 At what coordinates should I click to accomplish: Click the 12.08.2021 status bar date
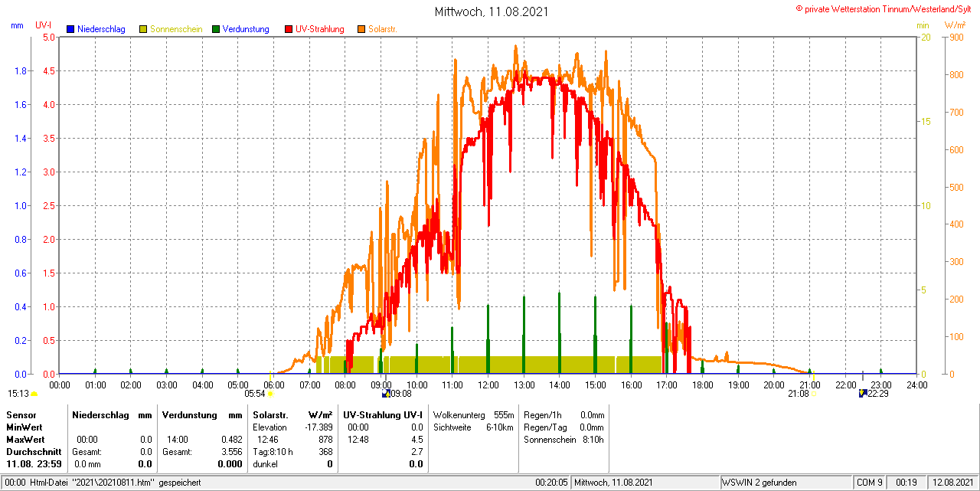952,483
